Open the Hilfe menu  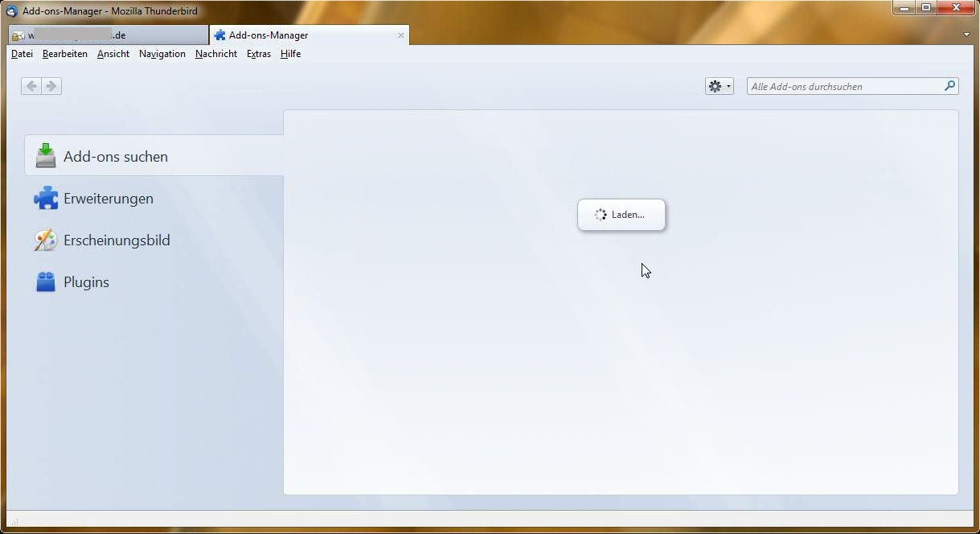[x=290, y=54]
